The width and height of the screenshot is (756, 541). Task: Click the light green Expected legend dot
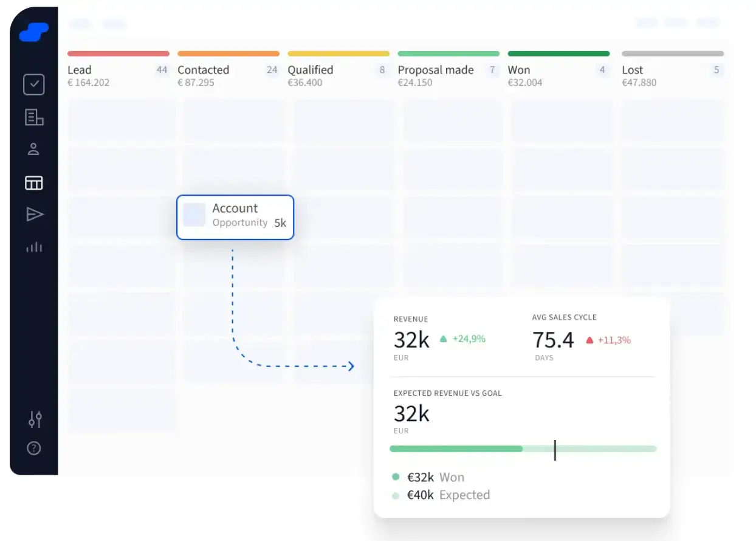tap(396, 495)
